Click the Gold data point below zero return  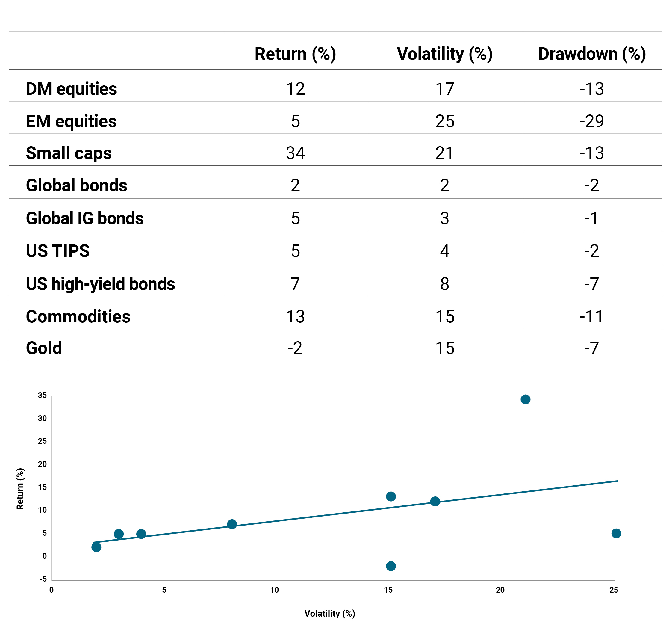click(x=391, y=566)
